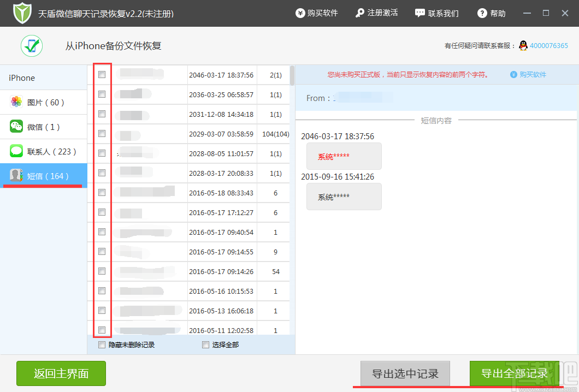Open the 联系人 (223) category
This screenshot has height=392, width=579.
44,151
